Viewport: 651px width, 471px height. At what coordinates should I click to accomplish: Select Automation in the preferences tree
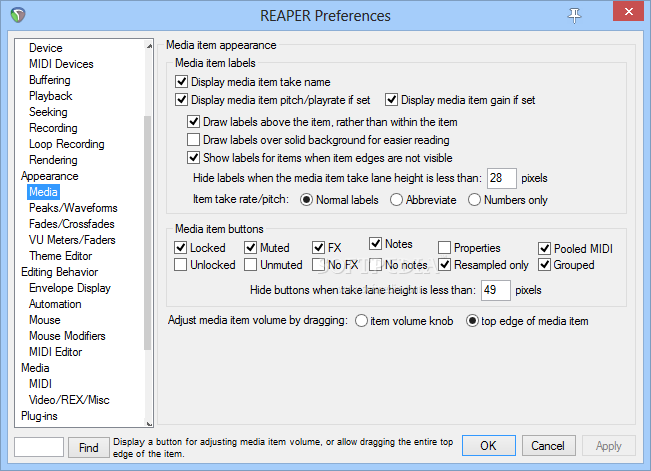(x=55, y=304)
